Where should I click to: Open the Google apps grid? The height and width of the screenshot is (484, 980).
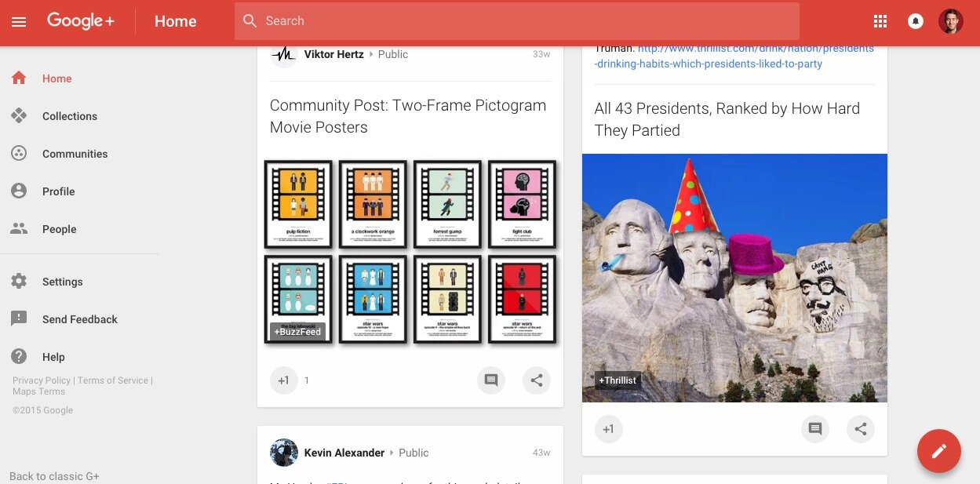[880, 22]
